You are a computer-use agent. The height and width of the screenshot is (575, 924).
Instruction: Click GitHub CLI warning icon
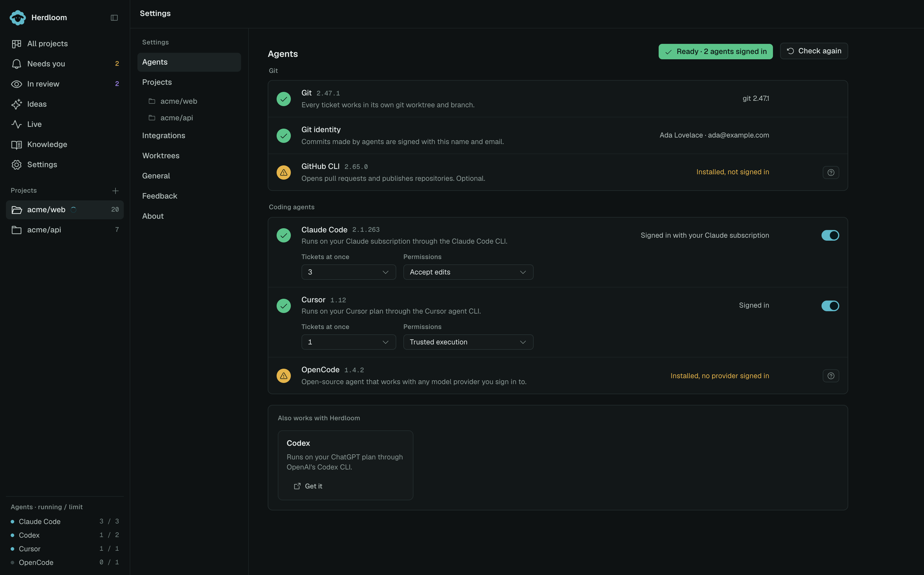[283, 173]
